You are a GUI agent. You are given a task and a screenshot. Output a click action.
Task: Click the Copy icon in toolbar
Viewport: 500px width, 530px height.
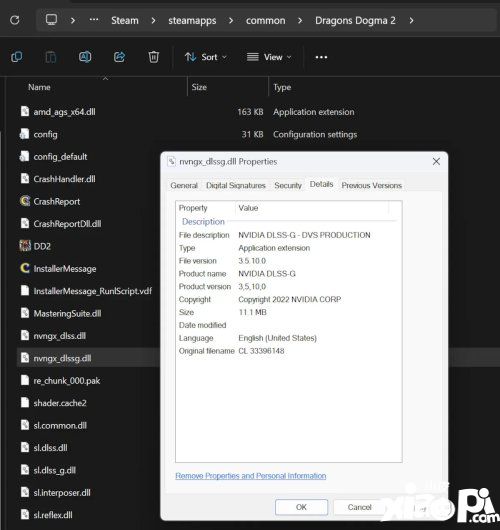point(17,57)
